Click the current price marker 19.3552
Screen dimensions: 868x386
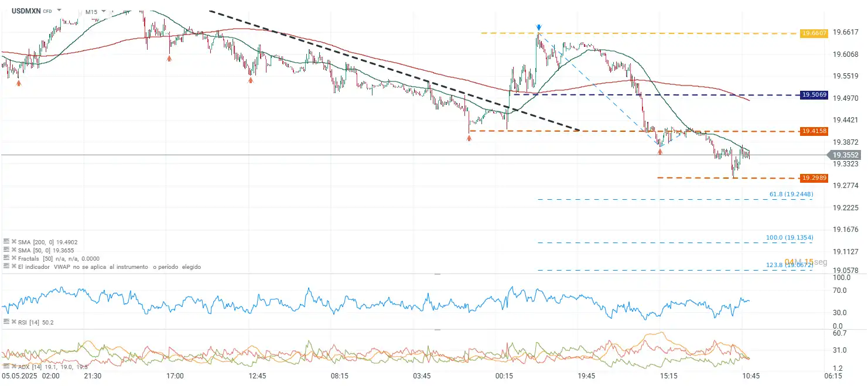click(847, 155)
